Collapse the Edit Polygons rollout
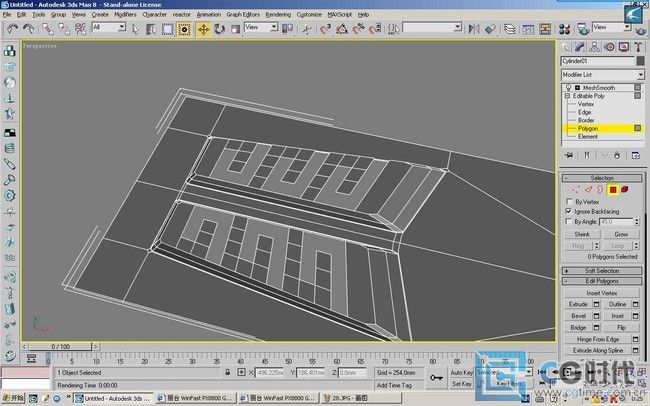This screenshot has width=650, height=406. pyautogui.click(x=602, y=281)
